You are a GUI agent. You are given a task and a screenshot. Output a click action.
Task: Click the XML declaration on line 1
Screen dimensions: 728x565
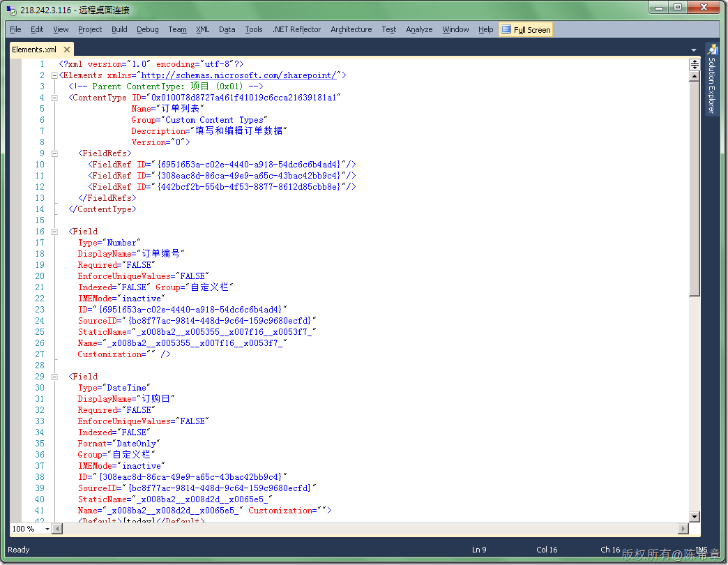click(x=151, y=64)
